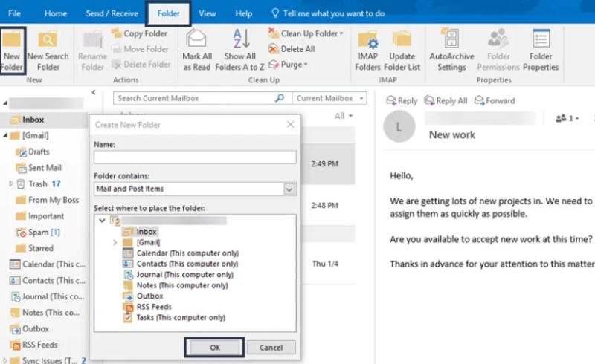Viewport: 595px width, 364px height.
Task: Open From My Boss folder
Action: [47, 200]
